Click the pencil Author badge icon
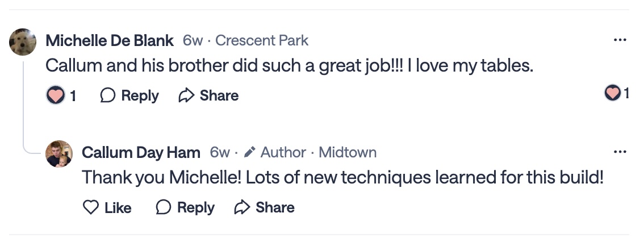Screen dimensions: 644x242 tap(249, 152)
